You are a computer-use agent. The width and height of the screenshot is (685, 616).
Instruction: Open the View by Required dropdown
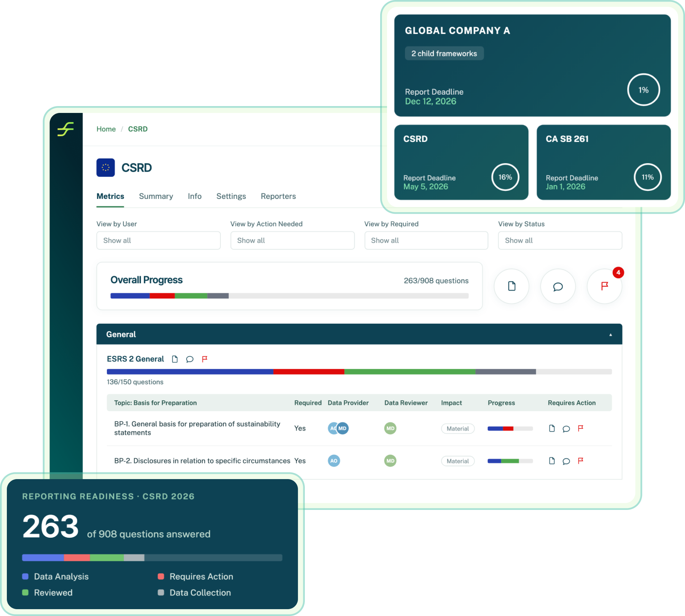pyautogui.click(x=426, y=240)
